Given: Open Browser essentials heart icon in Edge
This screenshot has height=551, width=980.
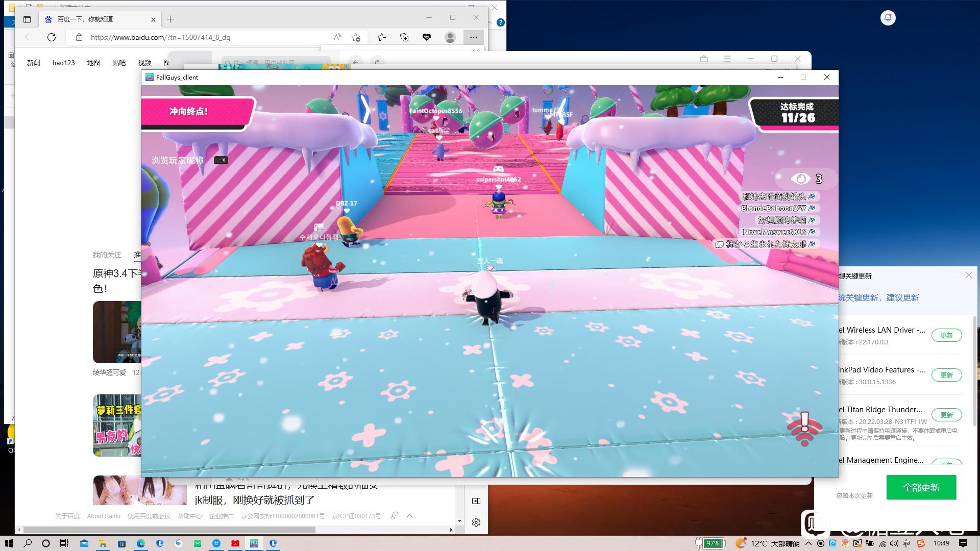Looking at the screenshot, I should point(427,37).
